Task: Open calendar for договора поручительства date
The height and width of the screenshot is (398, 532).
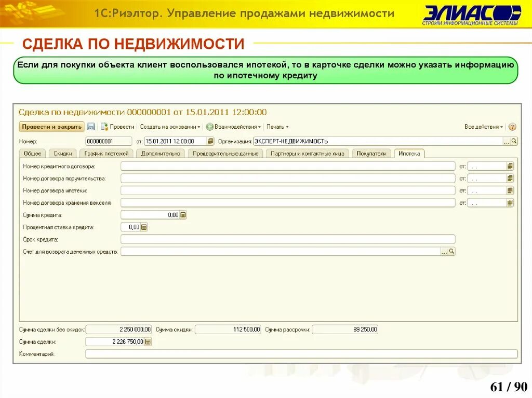Action: pyautogui.click(x=510, y=179)
